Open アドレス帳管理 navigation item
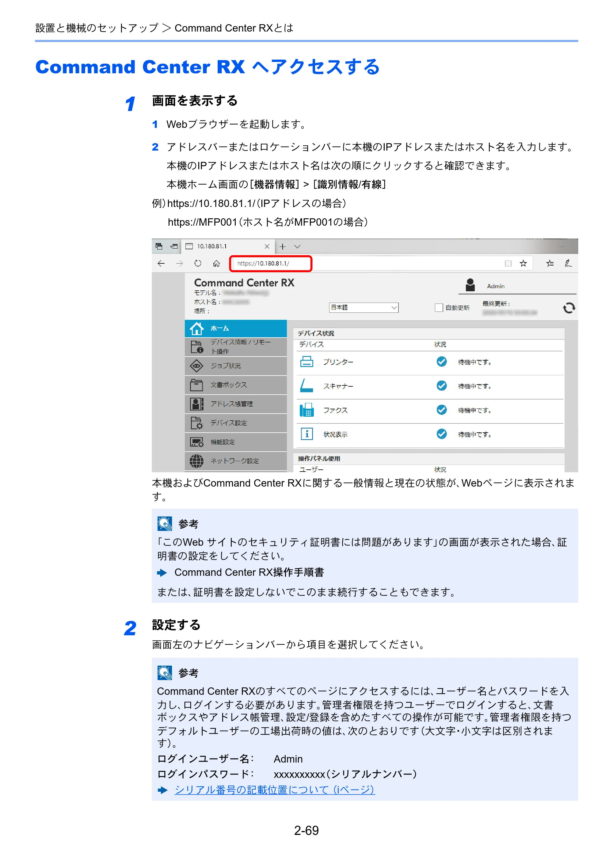Image resolution: width=613 pixels, height=868 pixels. [x=235, y=404]
